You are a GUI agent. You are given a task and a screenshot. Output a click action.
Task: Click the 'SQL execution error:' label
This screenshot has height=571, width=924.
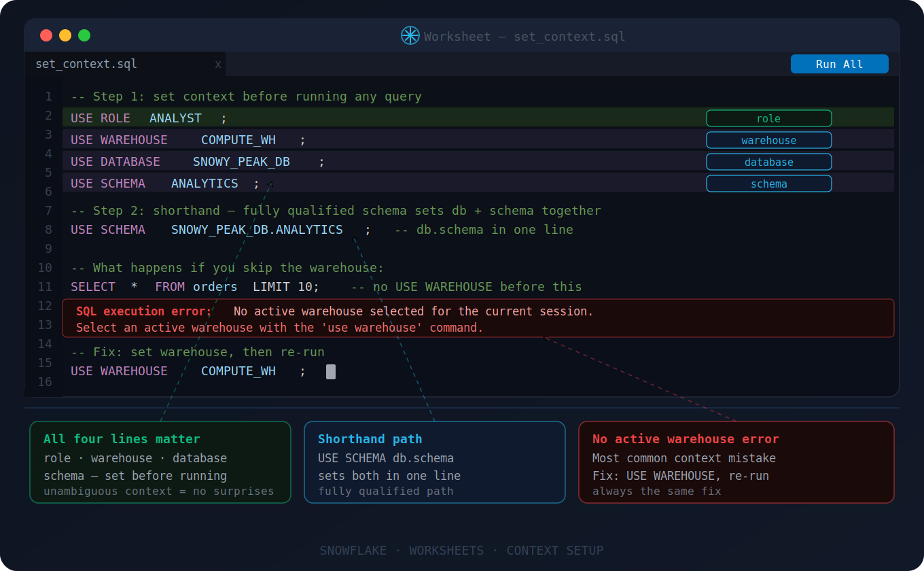(x=144, y=311)
